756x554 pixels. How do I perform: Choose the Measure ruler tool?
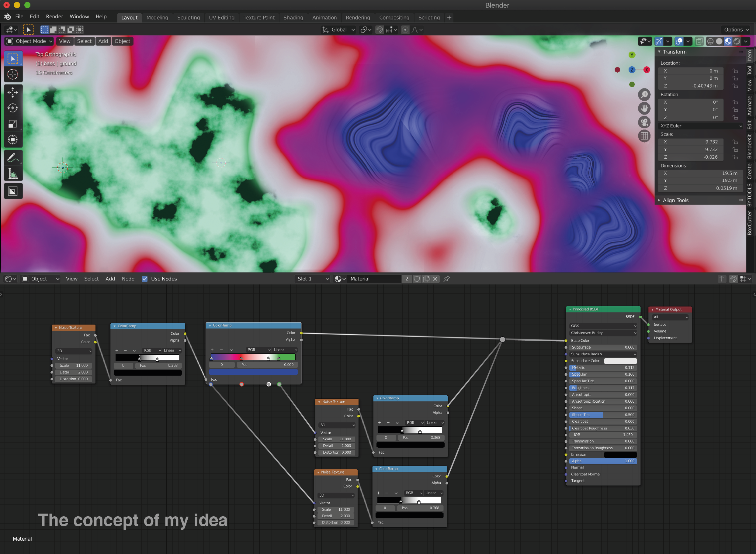click(13, 174)
